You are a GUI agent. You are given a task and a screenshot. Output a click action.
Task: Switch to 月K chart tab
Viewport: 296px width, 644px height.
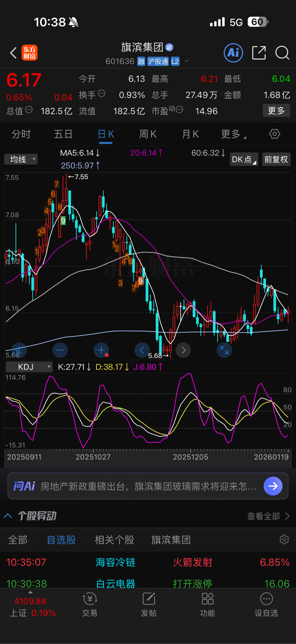click(190, 134)
